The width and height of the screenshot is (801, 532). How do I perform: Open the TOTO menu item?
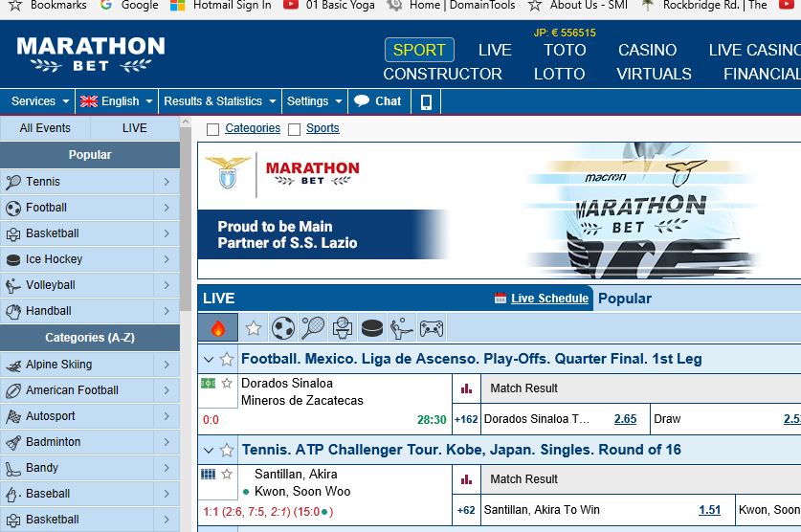565,50
